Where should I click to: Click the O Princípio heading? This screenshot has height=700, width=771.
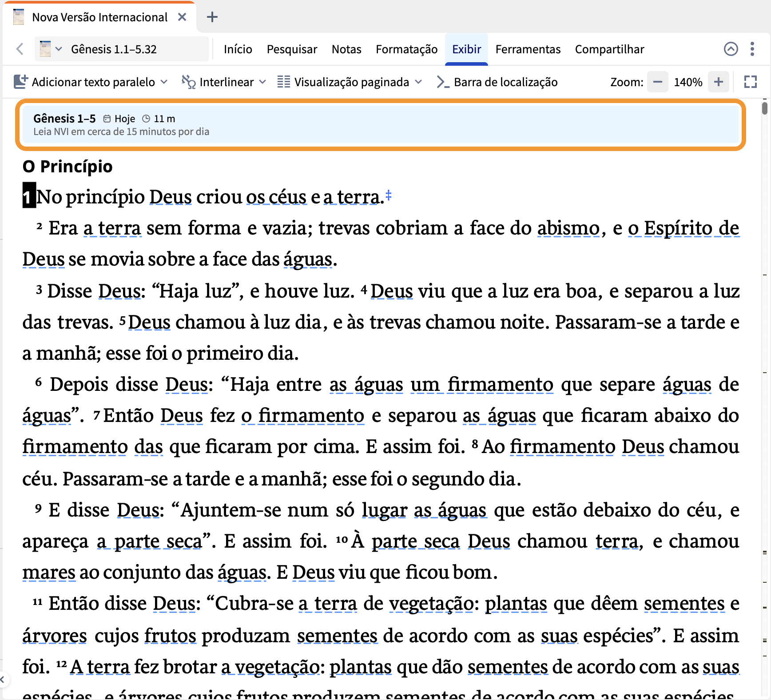coord(68,167)
